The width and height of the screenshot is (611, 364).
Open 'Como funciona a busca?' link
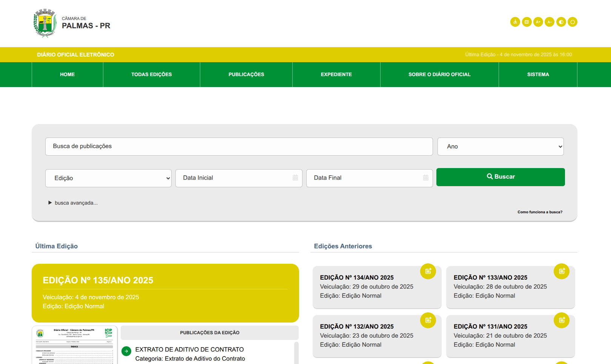[x=540, y=212]
